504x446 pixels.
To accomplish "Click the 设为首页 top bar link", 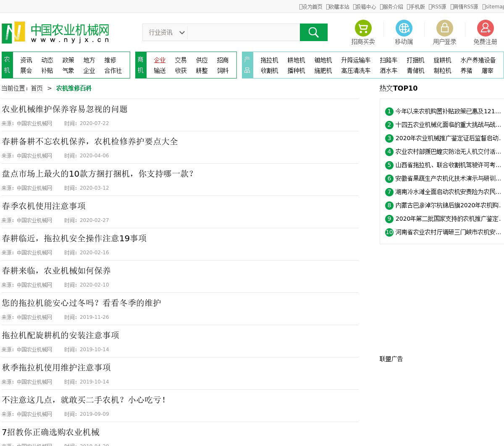I will (312, 7).
